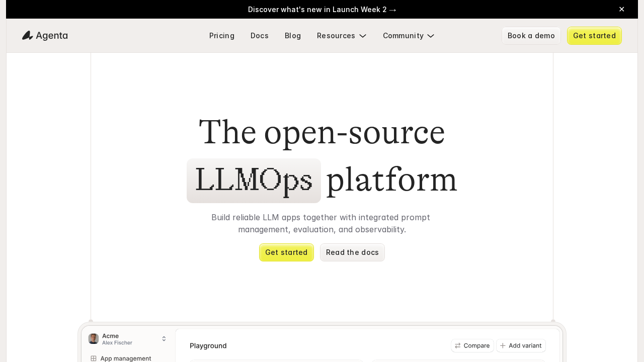
Task: Click the plus icon for Add variant
Action: (503, 346)
